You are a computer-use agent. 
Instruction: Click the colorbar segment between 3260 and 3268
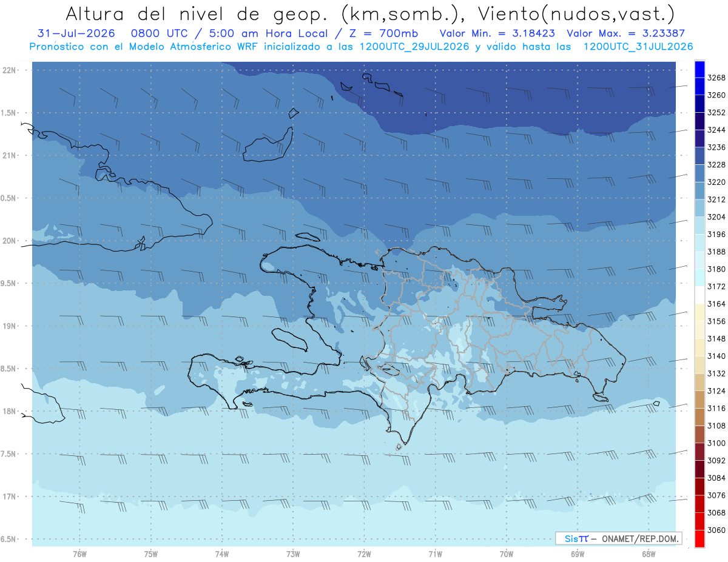tap(699, 86)
